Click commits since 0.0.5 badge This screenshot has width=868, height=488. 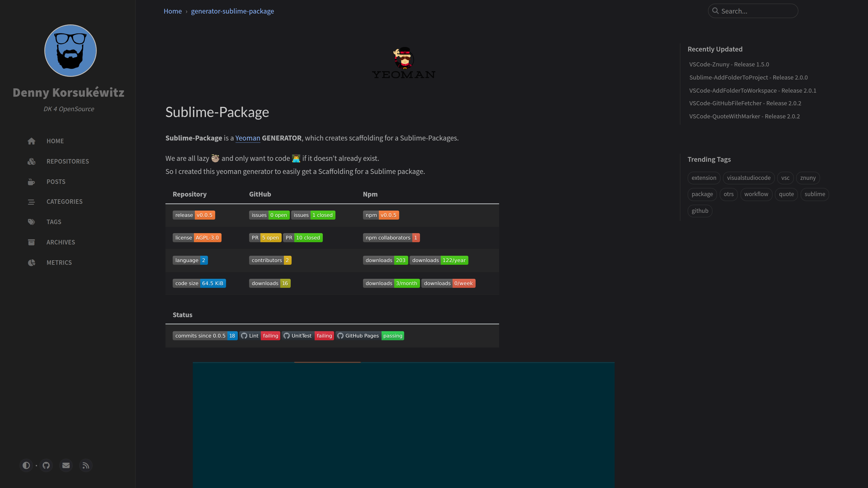coord(205,336)
